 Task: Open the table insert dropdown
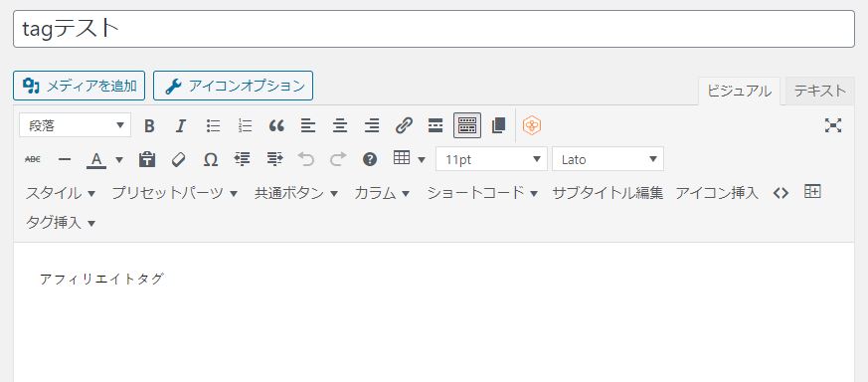pyautogui.click(x=409, y=159)
